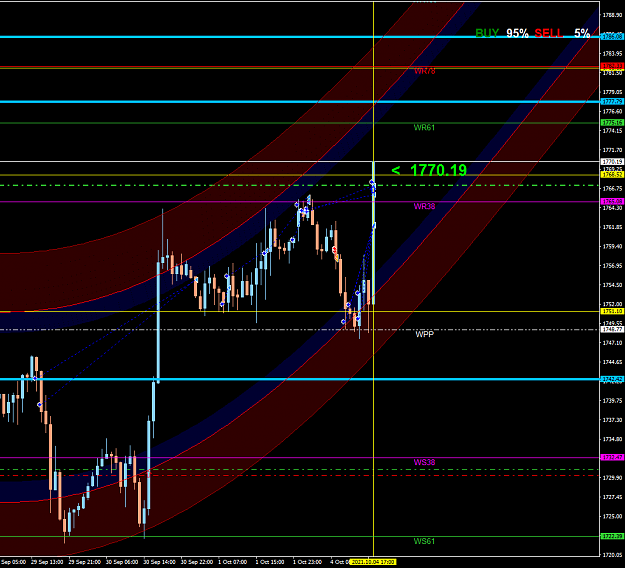Click the 1779.05 price scale value
The width and height of the screenshot is (625, 568).
click(x=612, y=92)
